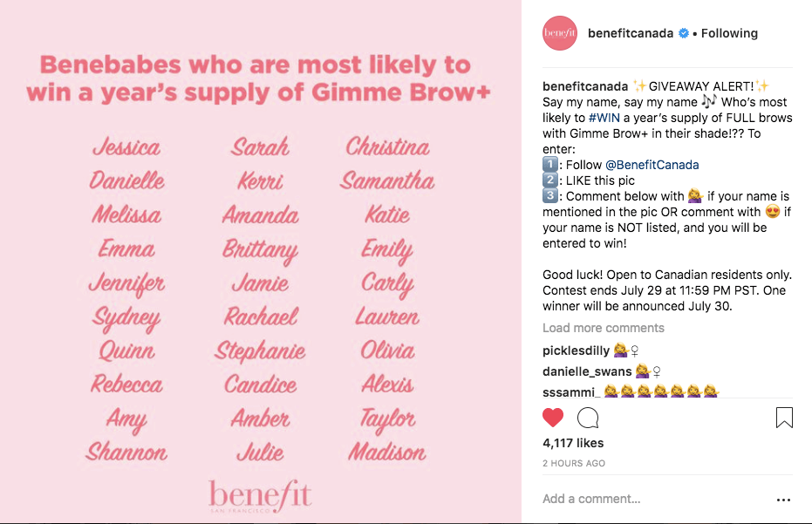Viewport: 812px width, 524px height.
Task: Open the benefitcanada username in header
Action: 631,33
